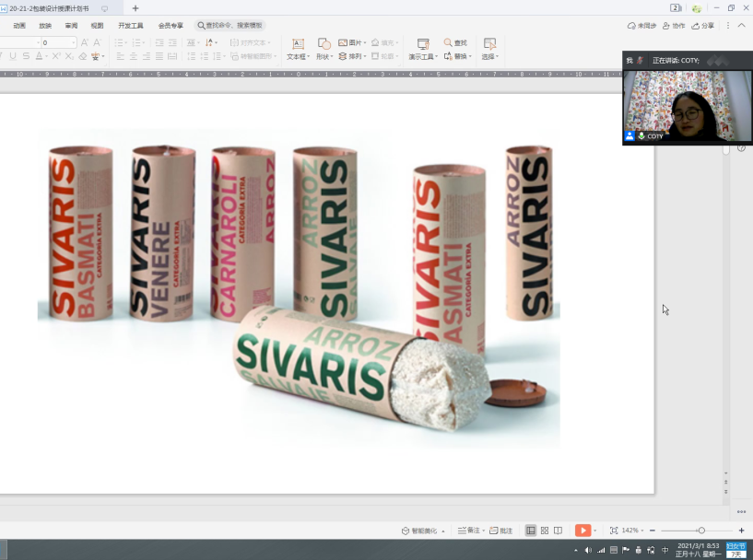This screenshot has height=560, width=753.
Task: Select the document tab 20-21-2包装设计授课计划书
Action: pyautogui.click(x=49, y=8)
